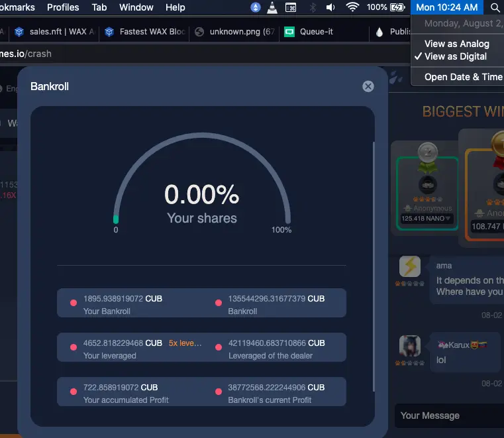
Task: Click red dot beside Your Bankroll
Action: [74, 303]
